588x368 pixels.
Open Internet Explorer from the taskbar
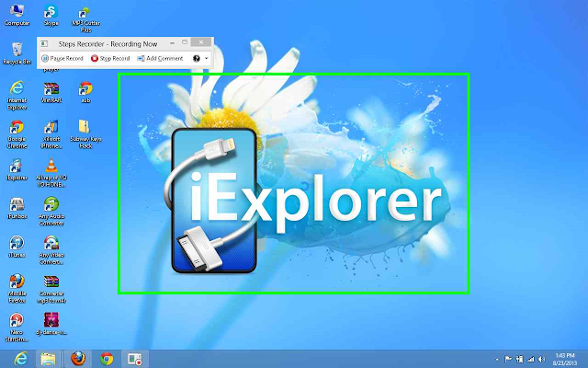(20, 359)
